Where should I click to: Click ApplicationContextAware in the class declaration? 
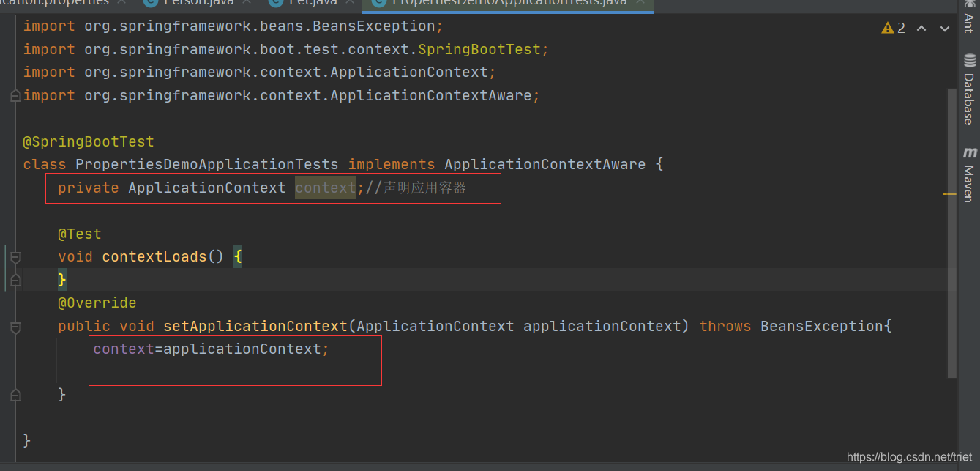click(545, 165)
